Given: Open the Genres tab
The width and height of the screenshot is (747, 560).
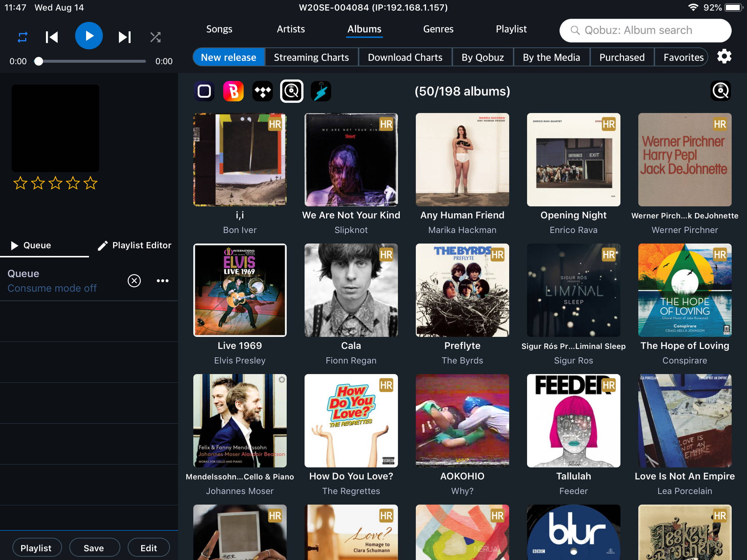Looking at the screenshot, I should 438,29.
